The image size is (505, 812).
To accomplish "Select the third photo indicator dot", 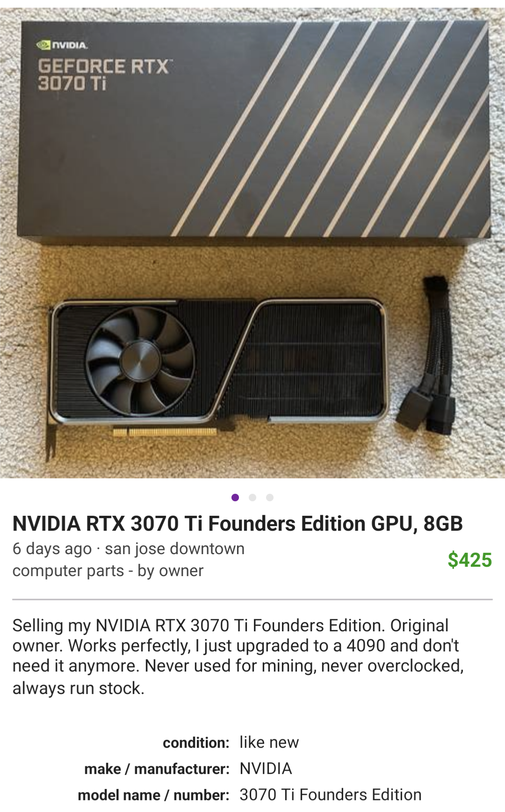I will click(270, 497).
